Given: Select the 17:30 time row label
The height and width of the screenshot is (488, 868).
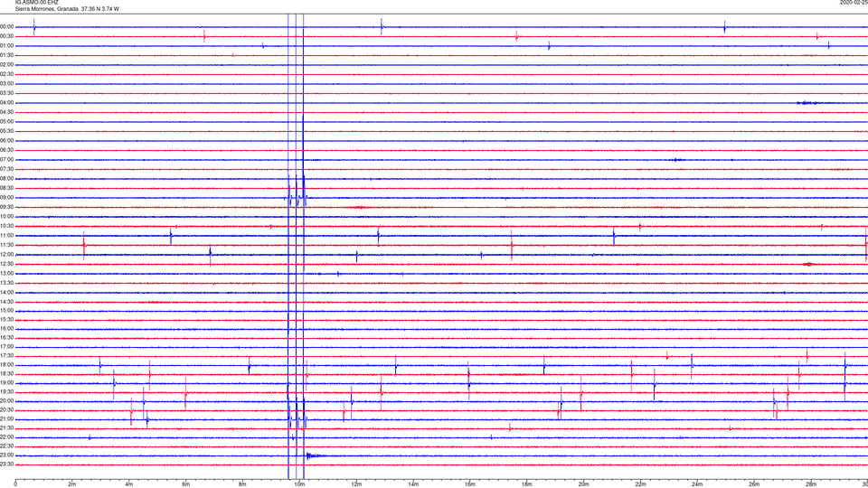Looking at the screenshot, I should [7, 356].
